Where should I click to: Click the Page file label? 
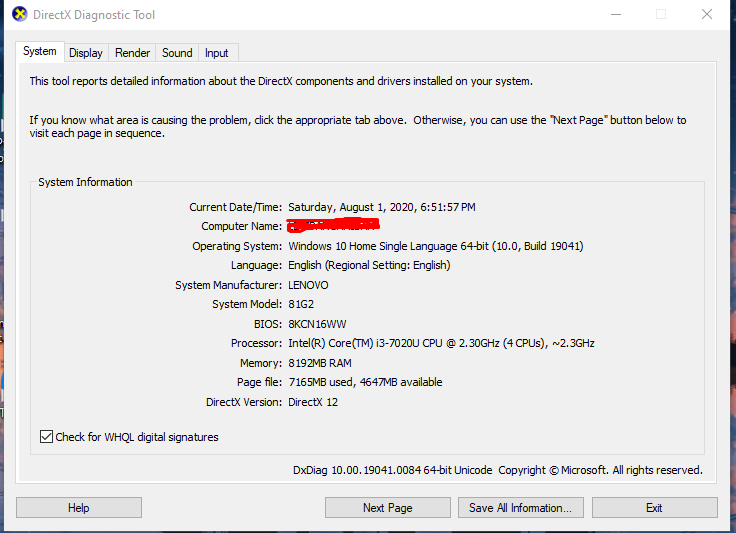pyautogui.click(x=260, y=382)
